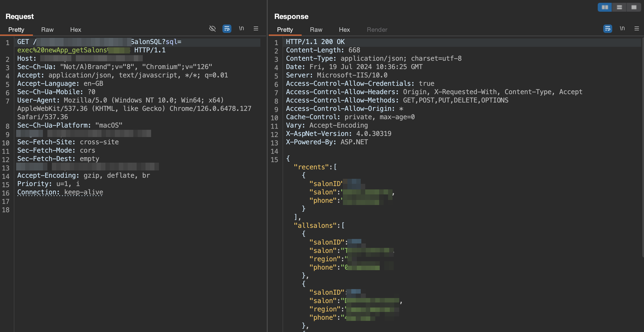Switch to Response Raw tab
The height and width of the screenshot is (332, 644).
click(316, 30)
